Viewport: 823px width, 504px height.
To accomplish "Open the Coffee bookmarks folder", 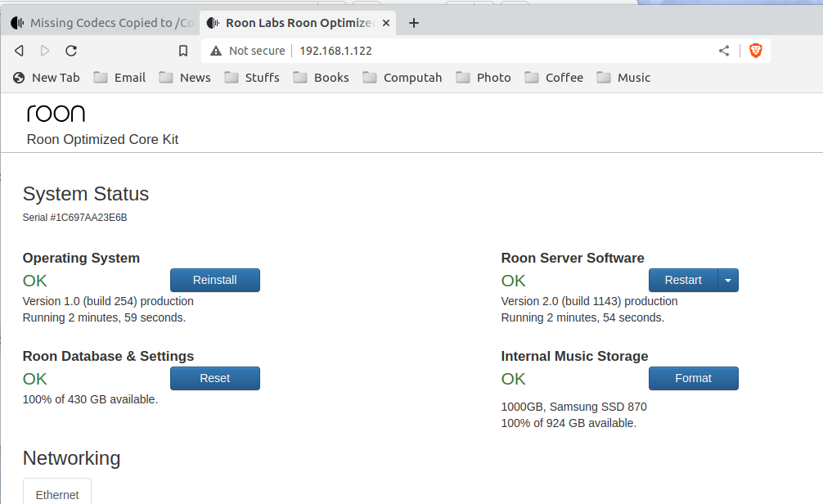I will point(554,78).
